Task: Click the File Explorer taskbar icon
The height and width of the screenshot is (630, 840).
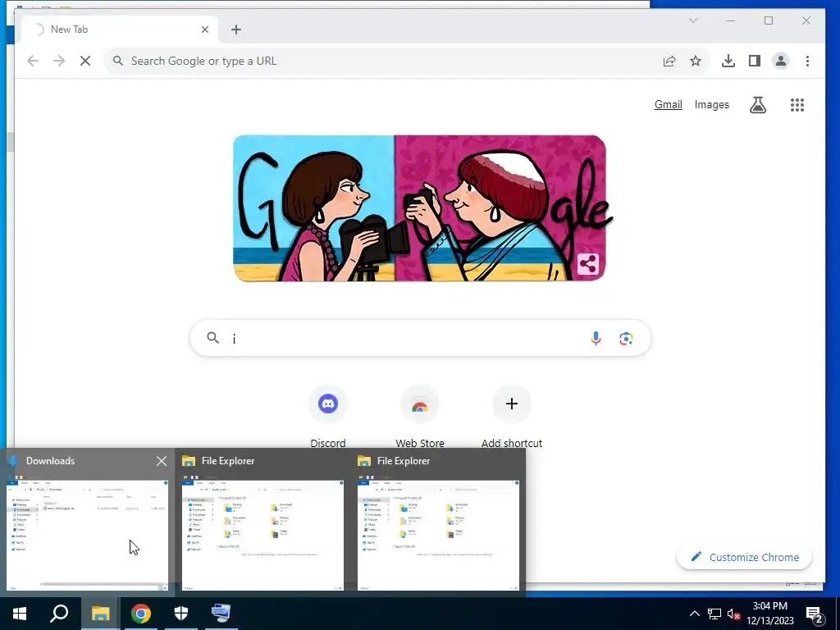Action: [x=100, y=614]
